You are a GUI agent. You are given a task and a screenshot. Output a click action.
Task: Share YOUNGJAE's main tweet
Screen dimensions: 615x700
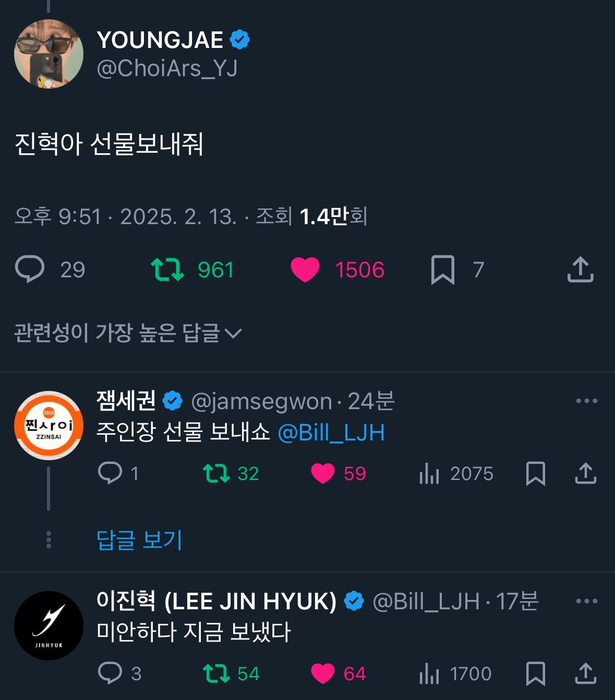(x=580, y=269)
